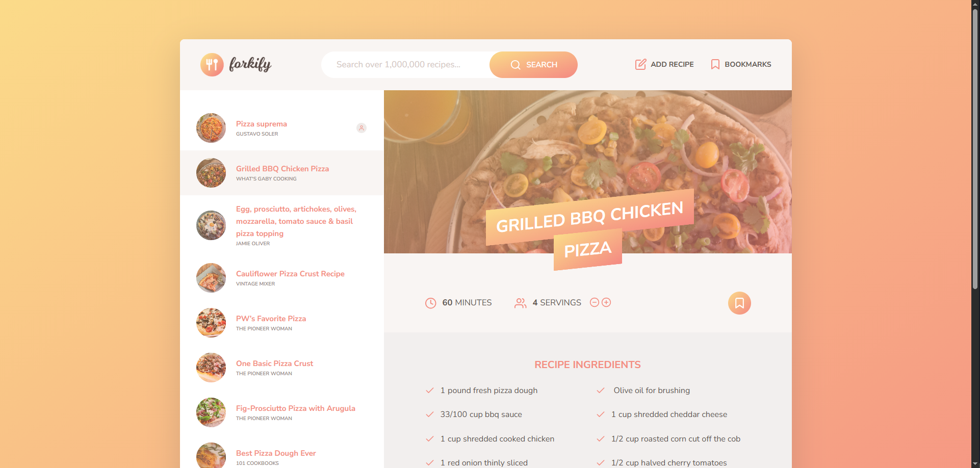
Task: Select PW's Favorite Pizza result
Action: click(x=282, y=323)
